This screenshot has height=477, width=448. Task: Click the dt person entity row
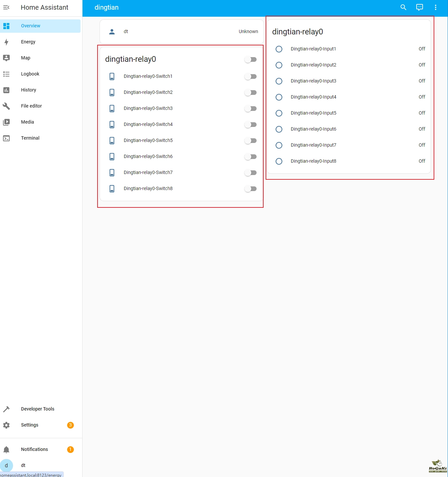coord(181,31)
